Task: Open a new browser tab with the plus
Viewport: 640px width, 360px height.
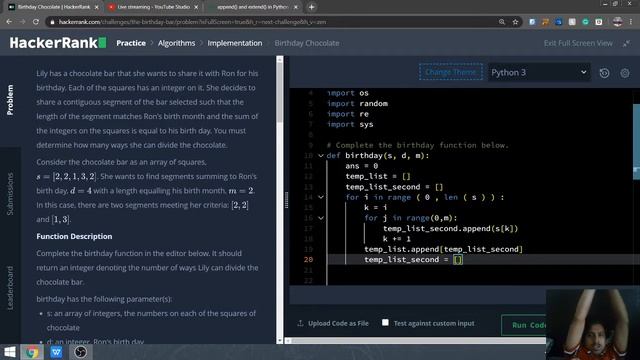Action: click(x=311, y=7)
